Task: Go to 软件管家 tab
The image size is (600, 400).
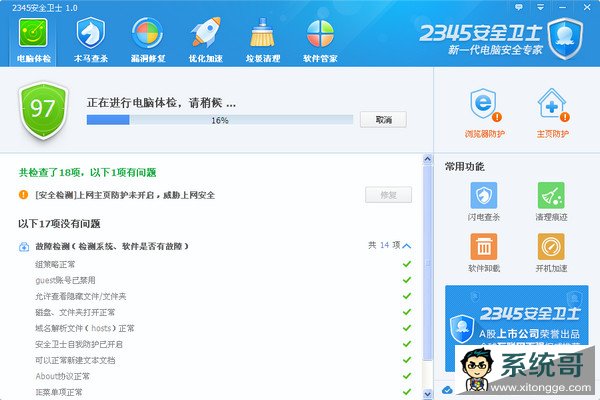Action: pos(320,40)
